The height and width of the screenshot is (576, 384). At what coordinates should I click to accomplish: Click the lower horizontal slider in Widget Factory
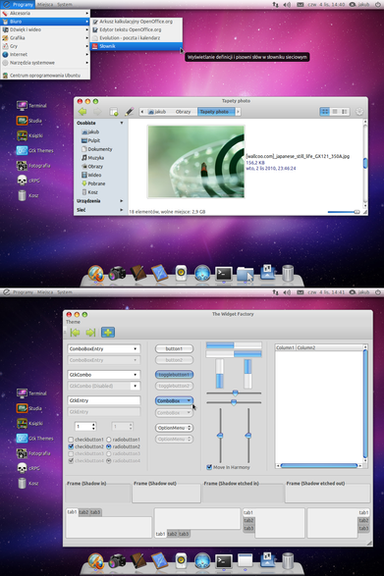(x=234, y=402)
